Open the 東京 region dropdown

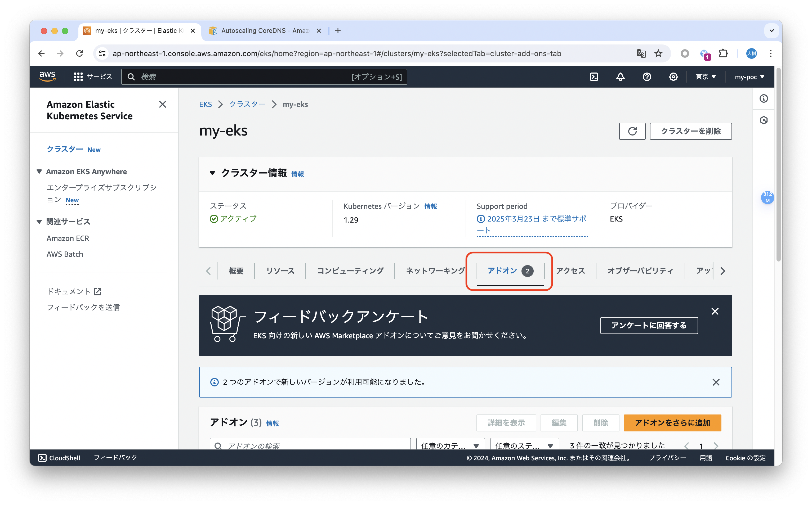pyautogui.click(x=706, y=77)
